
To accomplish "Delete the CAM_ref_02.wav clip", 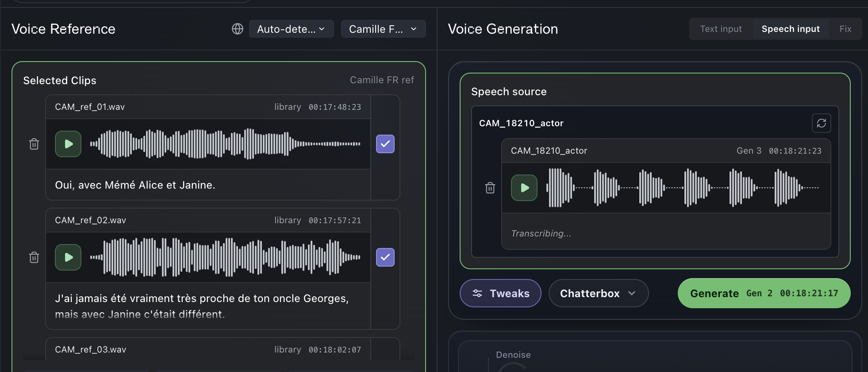I will tap(34, 257).
